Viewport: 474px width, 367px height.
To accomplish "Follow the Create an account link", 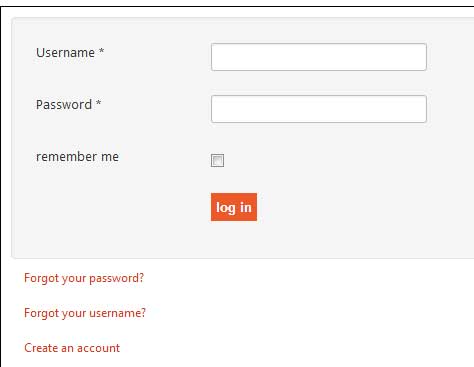I will [x=72, y=348].
